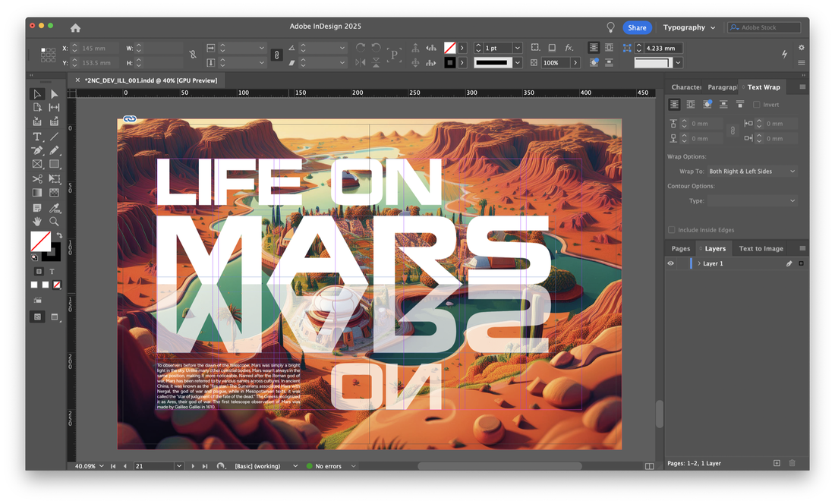The image size is (835, 504).
Task: Select the Zoom magnifier tool
Action: [x=55, y=222]
